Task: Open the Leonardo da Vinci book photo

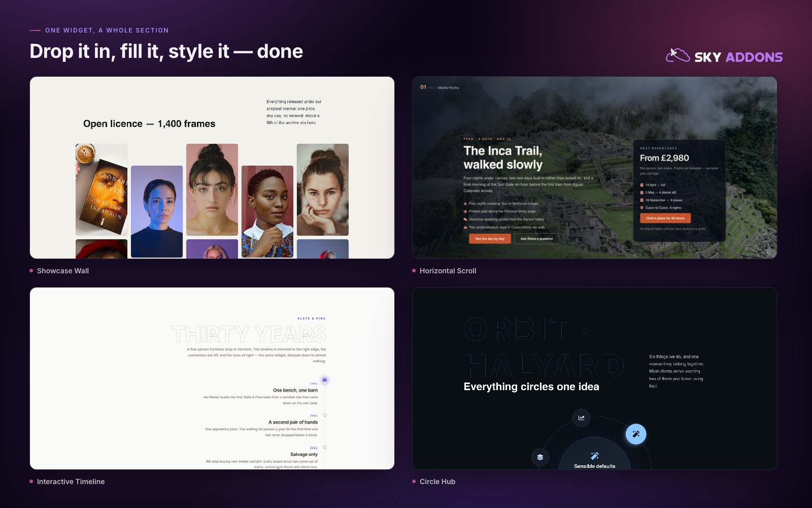Action: (x=101, y=189)
